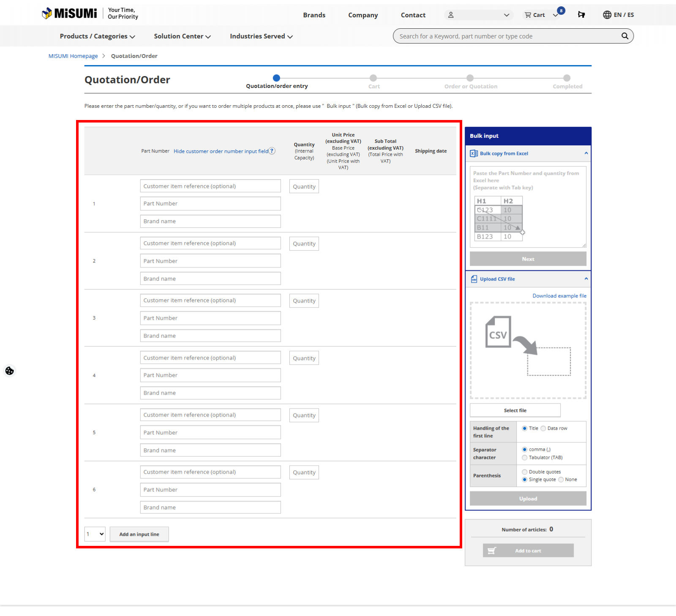Viewport: 676px width, 616px height.
Task: Expand Products / Categories menu
Action: tap(97, 36)
